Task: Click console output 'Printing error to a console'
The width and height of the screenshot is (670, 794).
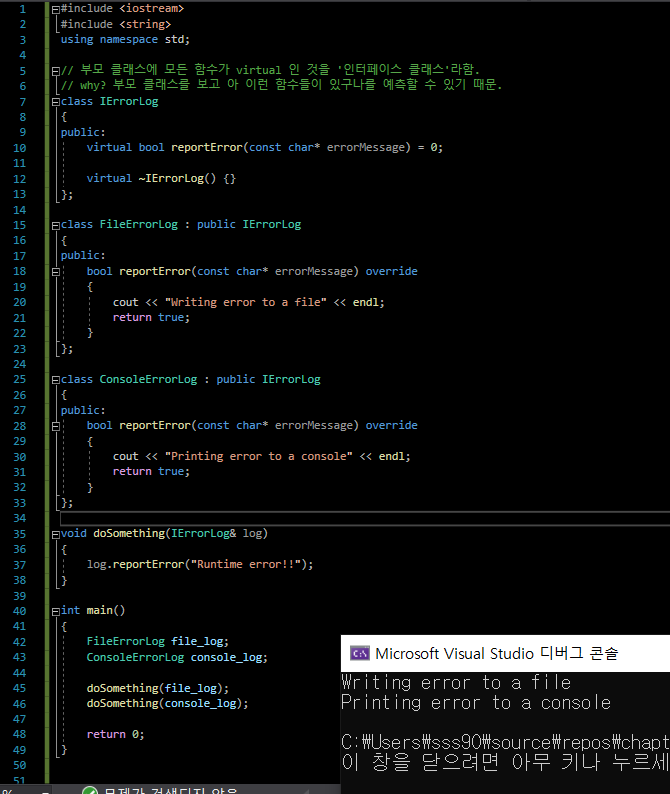Action: tap(476, 703)
